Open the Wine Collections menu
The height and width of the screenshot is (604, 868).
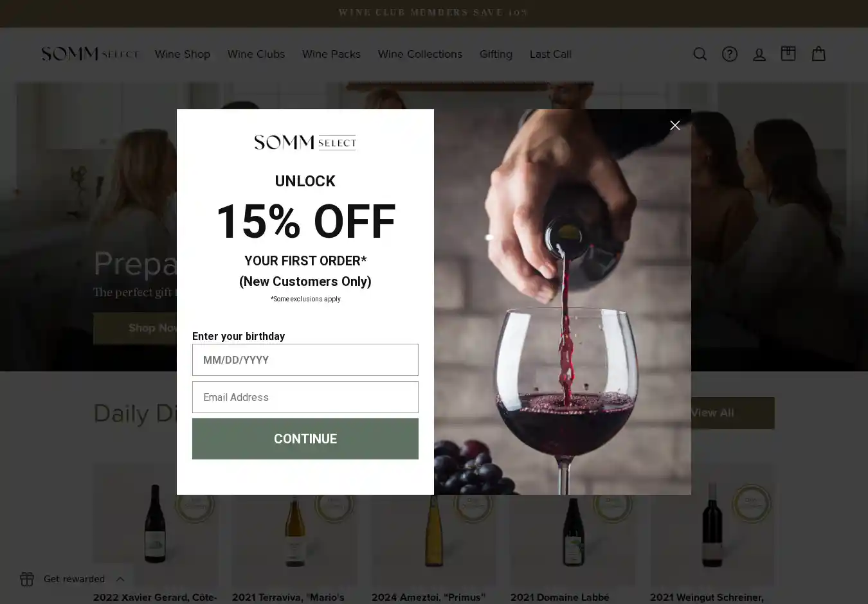point(420,54)
